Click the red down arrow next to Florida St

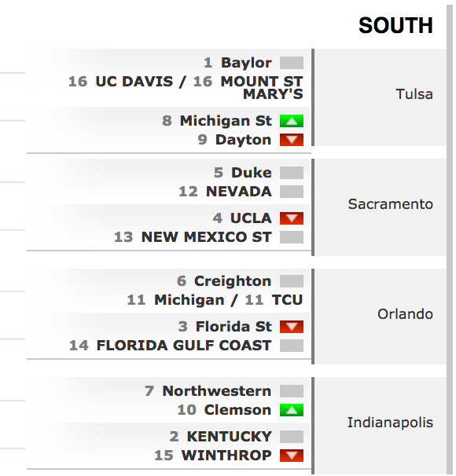[x=292, y=327]
